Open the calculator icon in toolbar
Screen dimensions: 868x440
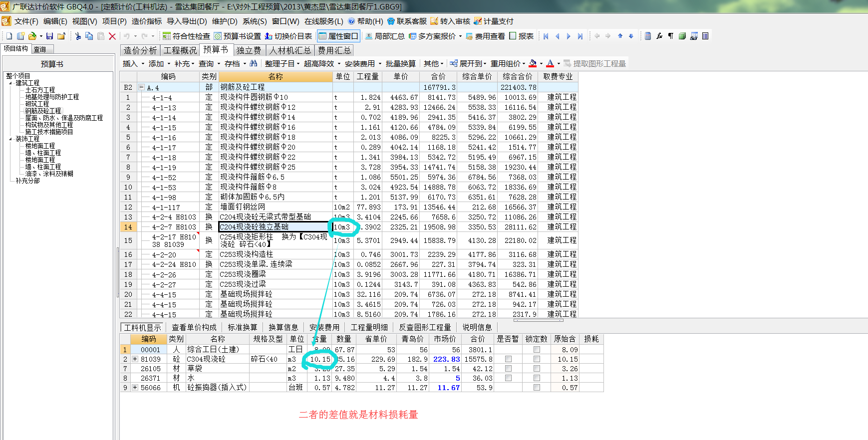tap(648, 36)
